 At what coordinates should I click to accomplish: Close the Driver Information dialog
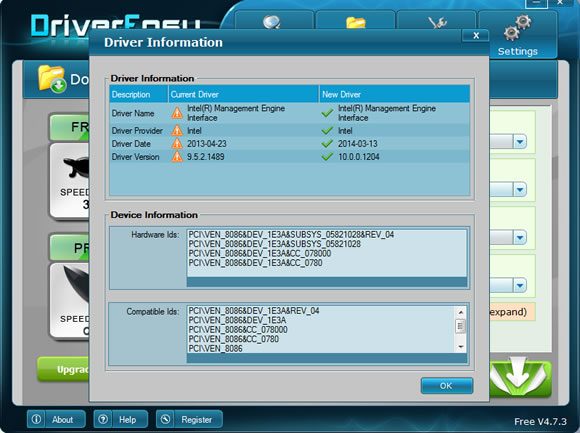(x=476, y=35)
